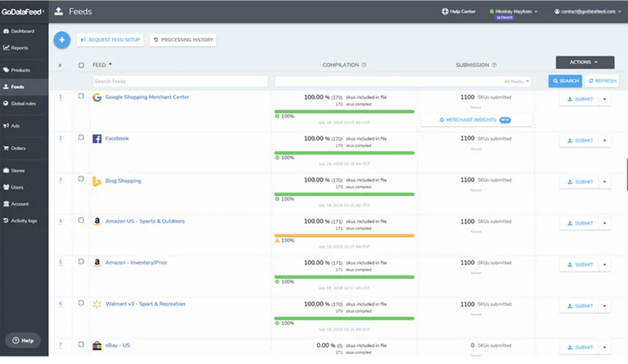Open the Help Center link
The height and width of the screenshot is (364, 628).
[x=458, y=11]
